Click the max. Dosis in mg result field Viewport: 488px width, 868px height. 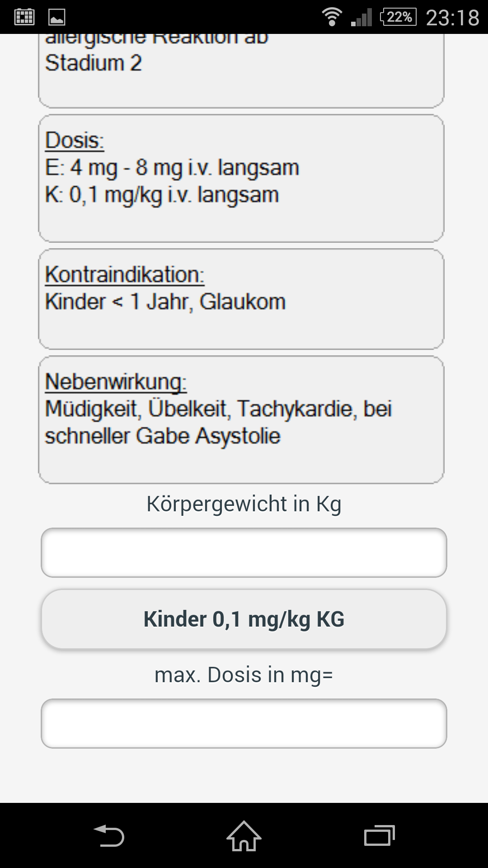pos(244,723)
